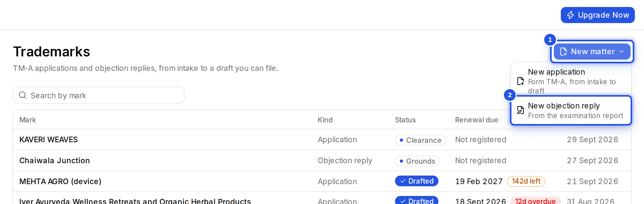Click the 21 Sept 2026 date
644x204 pixels.
[x=592, y=181]
